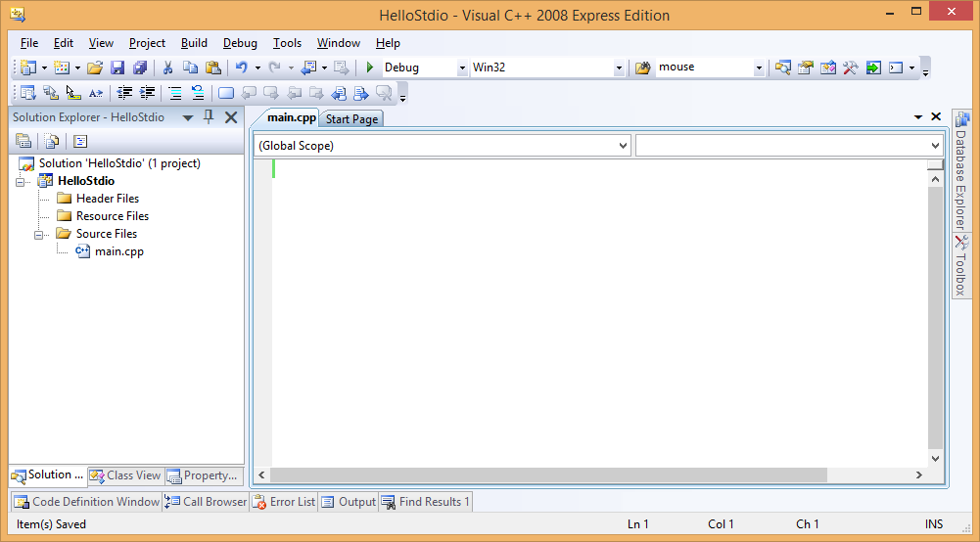Show the Find Results 1 tab
This screenshot has height=542, width=980.
click(x=426, y=502)
